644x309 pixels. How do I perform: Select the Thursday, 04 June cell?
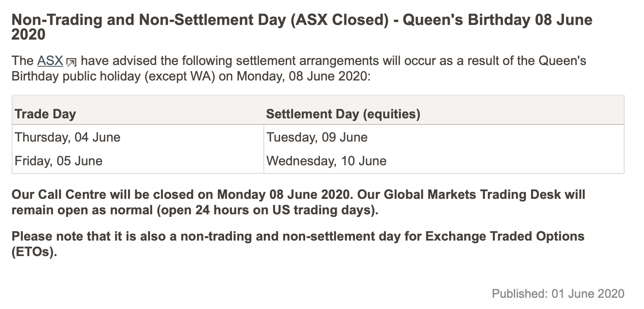(x=138, y=138)
